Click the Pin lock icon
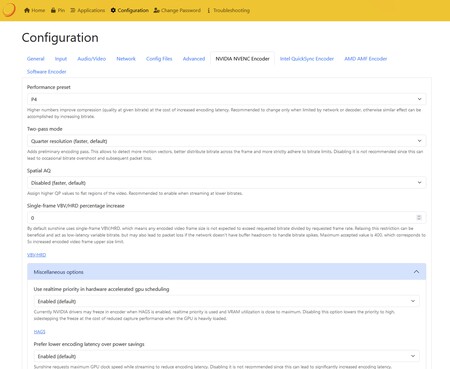The width and height of the screenshot is (450, 369). click(x=53, y=10)
